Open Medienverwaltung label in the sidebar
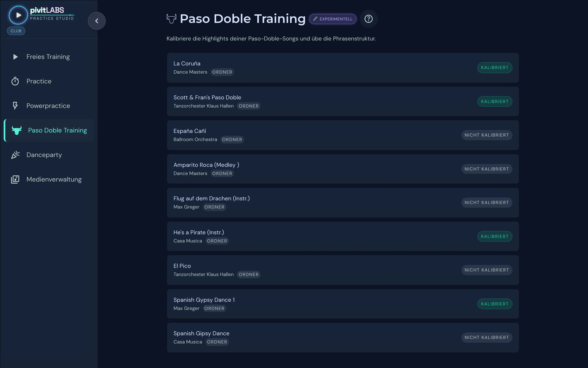The image size is (588, 368). (54, 179)
